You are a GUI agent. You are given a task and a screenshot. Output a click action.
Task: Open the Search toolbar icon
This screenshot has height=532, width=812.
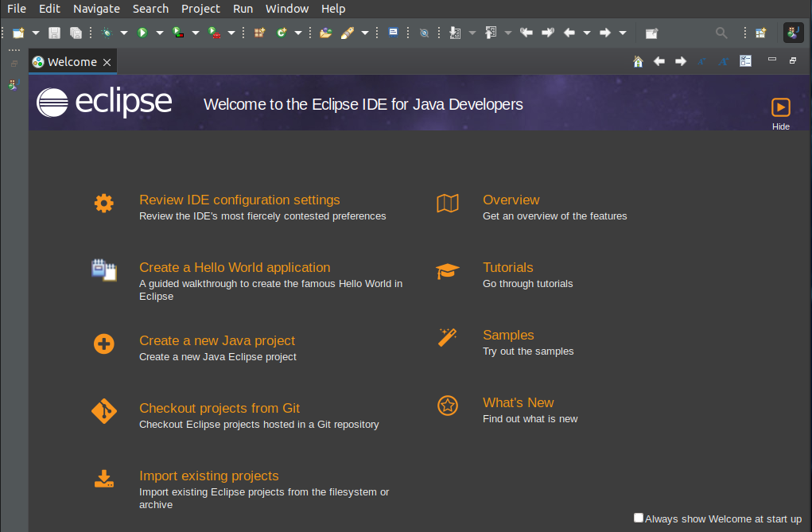pyautogui.click(x=721, y=33)
